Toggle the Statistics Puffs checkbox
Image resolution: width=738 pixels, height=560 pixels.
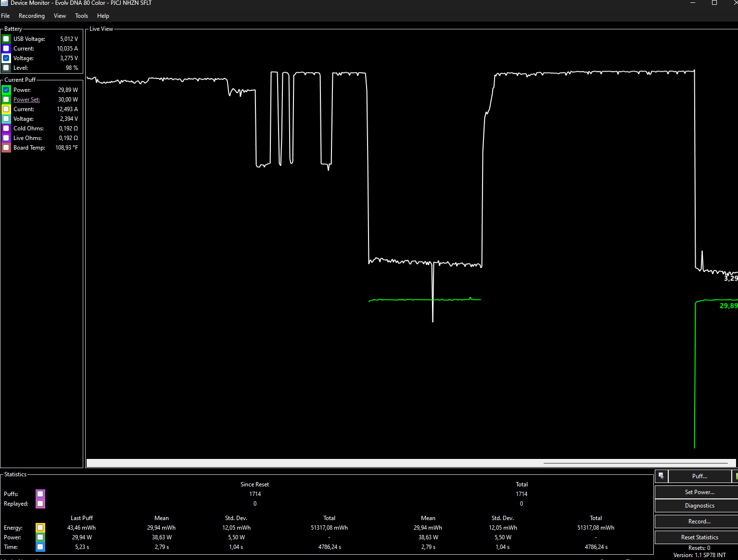pyautogui.click(x=40, y=494)
